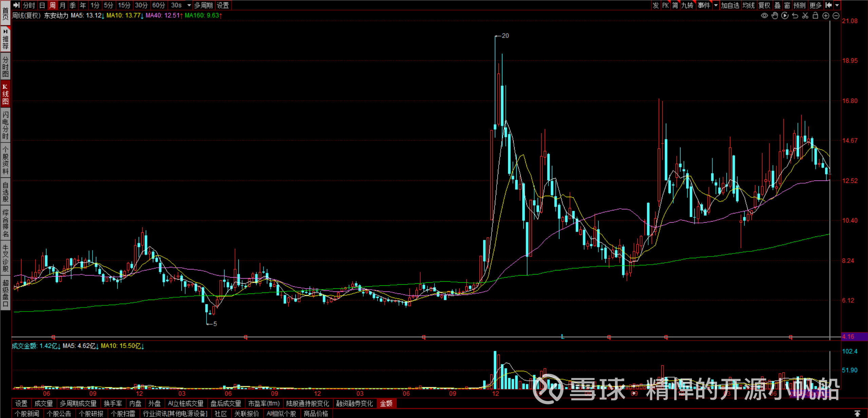Open 分时图 in the left sidebar

(5, 66)
